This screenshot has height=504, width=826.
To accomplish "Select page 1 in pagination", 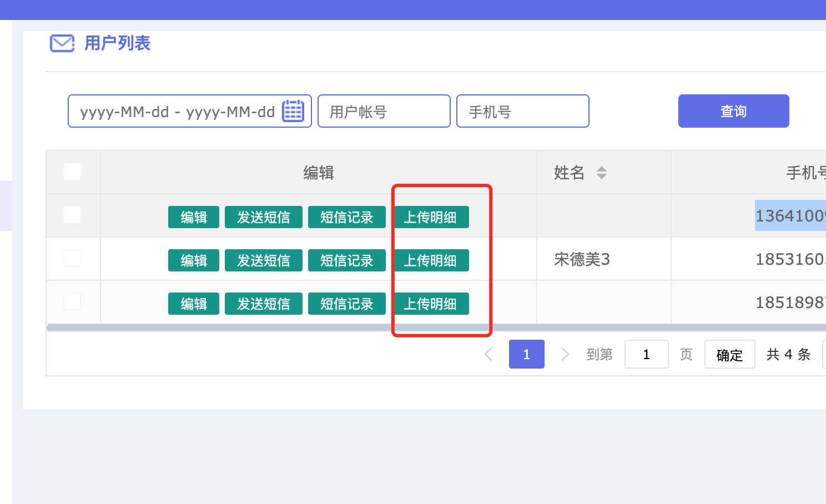I will pos(526,354).
